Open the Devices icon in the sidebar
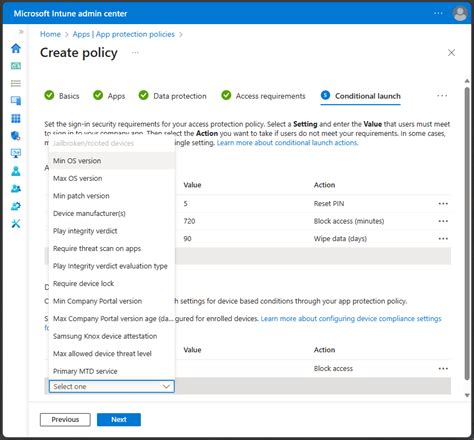474x440 pixels. [x=16, y=101]
